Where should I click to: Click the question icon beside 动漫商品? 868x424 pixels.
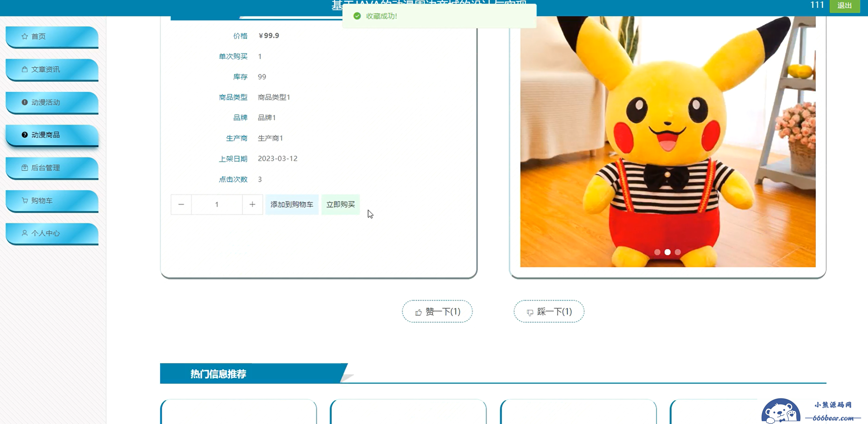[24, 135]
